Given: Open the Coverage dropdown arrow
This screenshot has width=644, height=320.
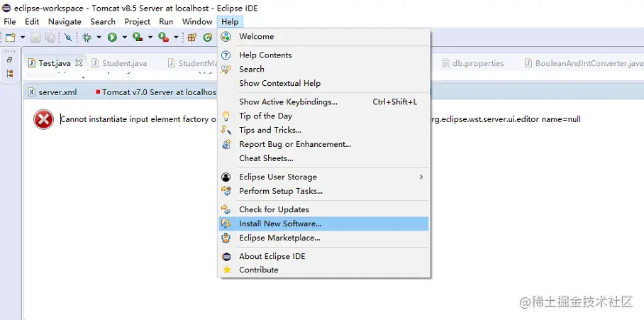Looking at the screenshot, I should point(150,38).
